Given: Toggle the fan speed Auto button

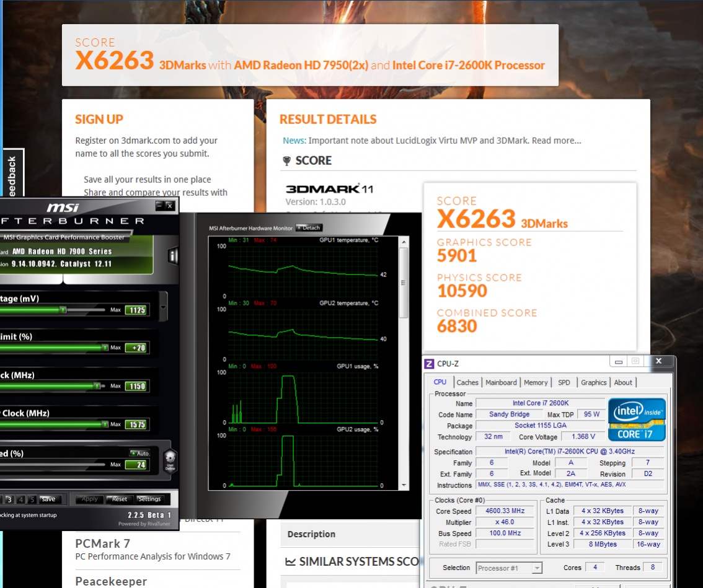Looking at the screenshot, I should pos(139,453).
